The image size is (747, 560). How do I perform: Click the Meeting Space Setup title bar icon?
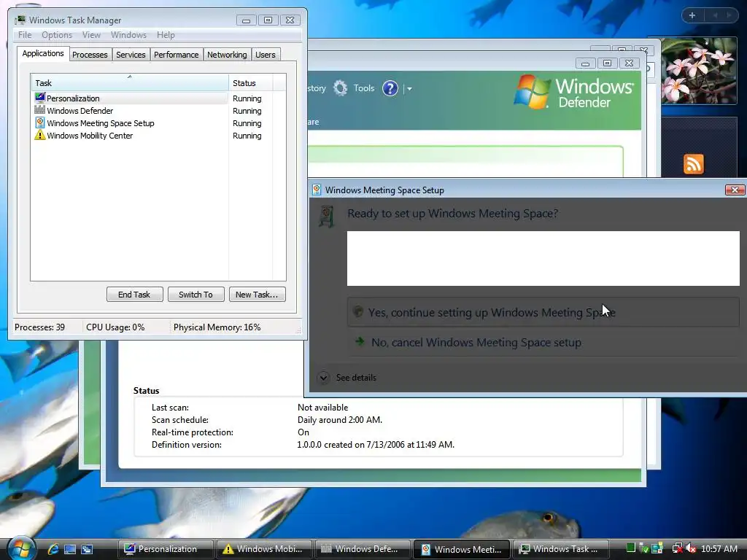pos(317,190)
